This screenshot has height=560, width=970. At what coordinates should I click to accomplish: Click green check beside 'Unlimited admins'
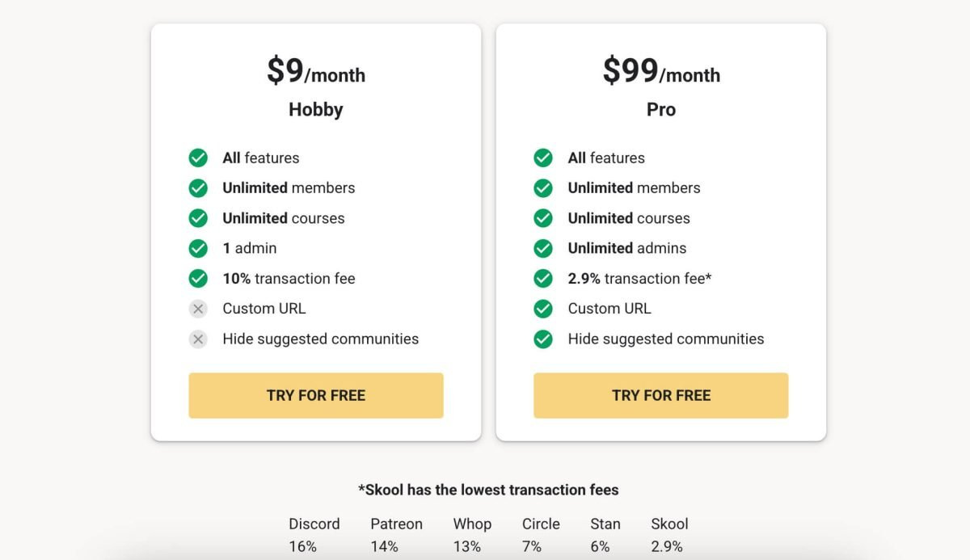(x=543, y=248)
